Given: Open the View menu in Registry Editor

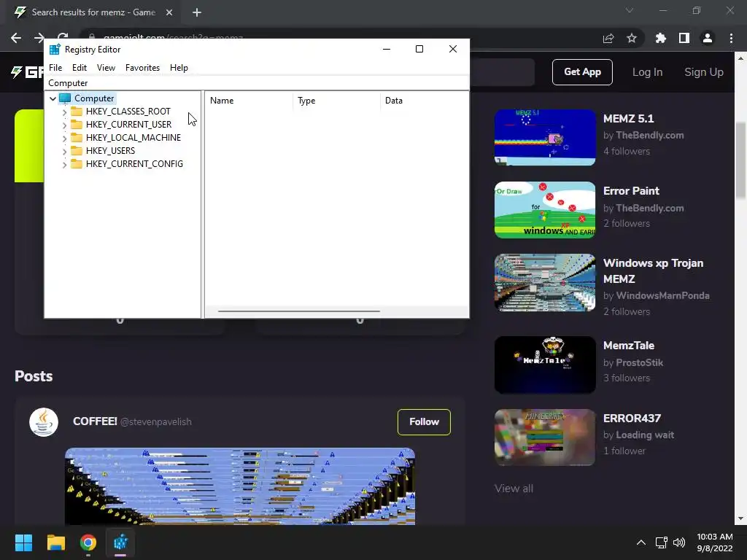Looking at the screenshot, I should pyautogui.click(x=106, y=68).
